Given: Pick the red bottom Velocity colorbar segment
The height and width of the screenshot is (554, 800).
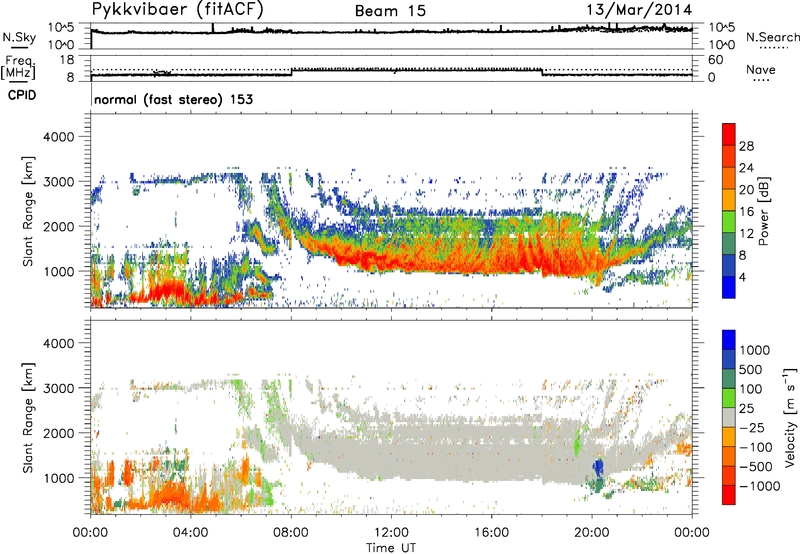Looking at the screenshot, I should (x=729, y=495).
